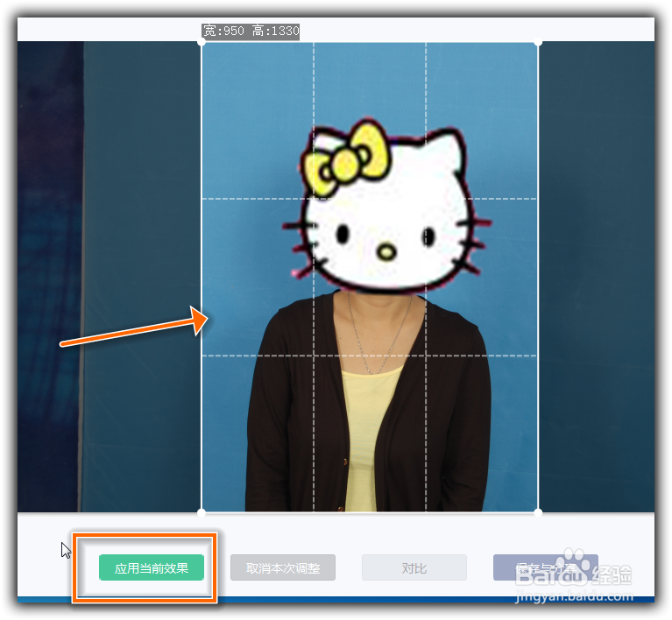Click the green 应用当前效果 button
Viewport: 672px width, 620px height.
(x=152, y=567)
